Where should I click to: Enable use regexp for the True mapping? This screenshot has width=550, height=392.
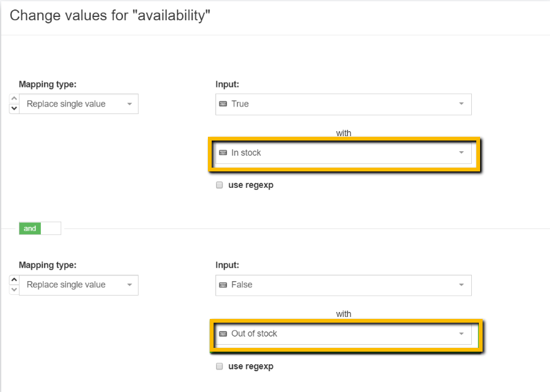point(219,185)
